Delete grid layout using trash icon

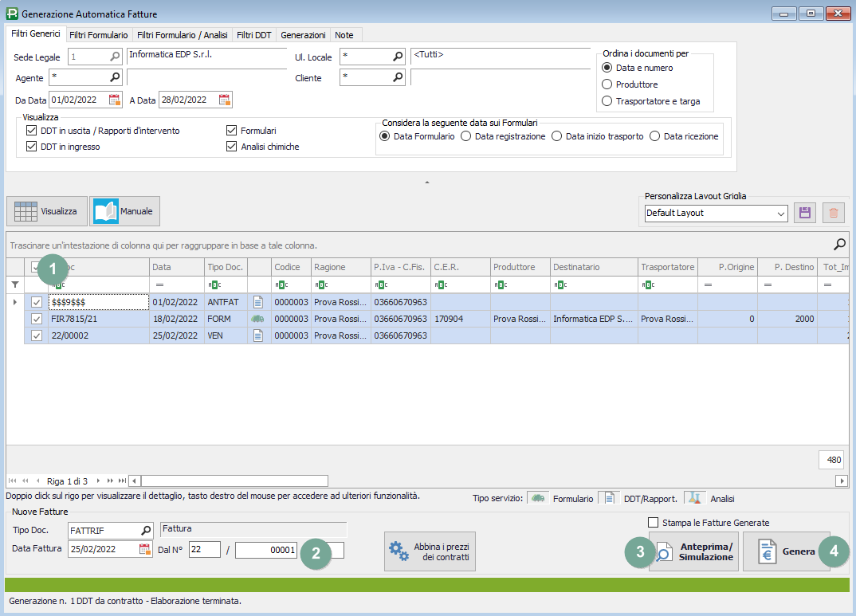point(834,213)
